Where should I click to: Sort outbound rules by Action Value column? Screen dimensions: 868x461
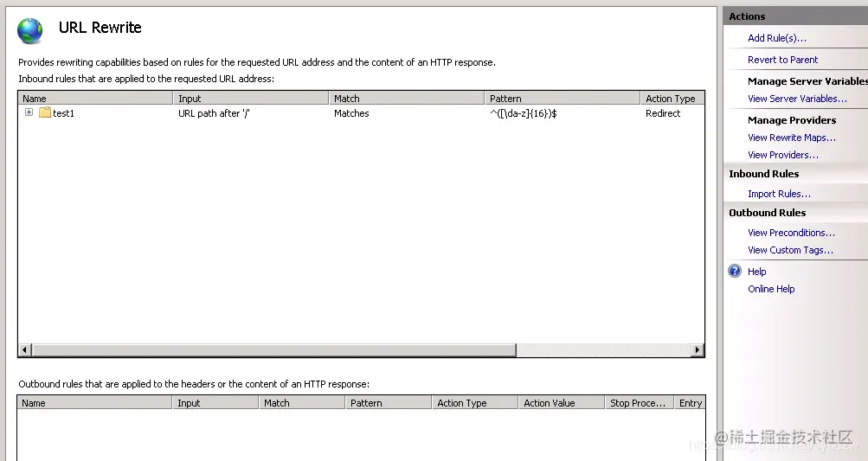click(562, 403)
